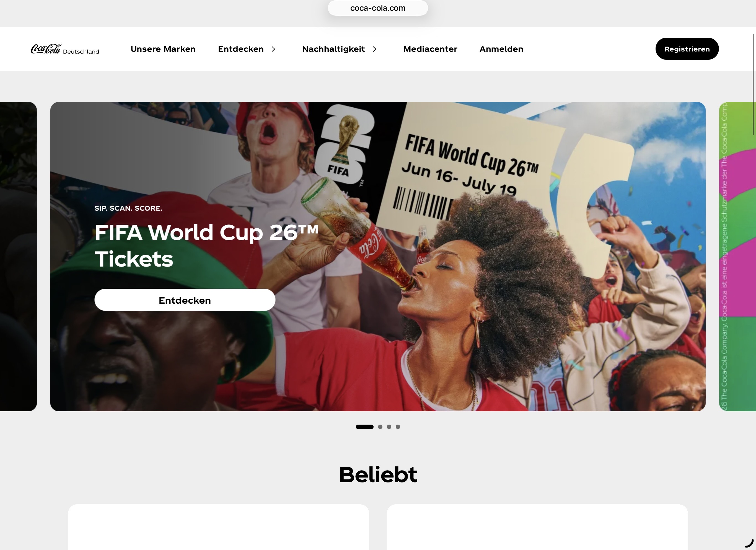Select the second carousel dot
The width and height of the screenshot is (756, 550).
380,427
